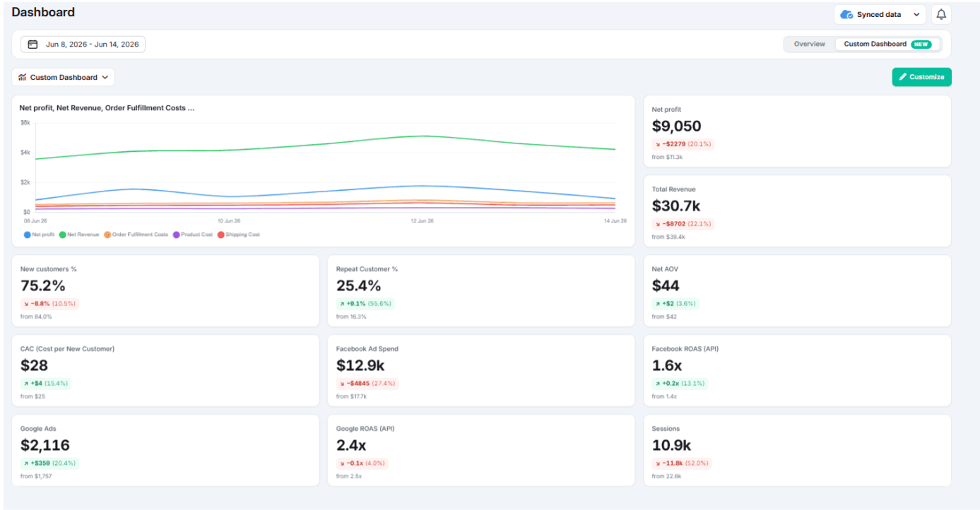
Task: Click the -$8702 (22.1%) change badge
Action: [x=683, y=224]
